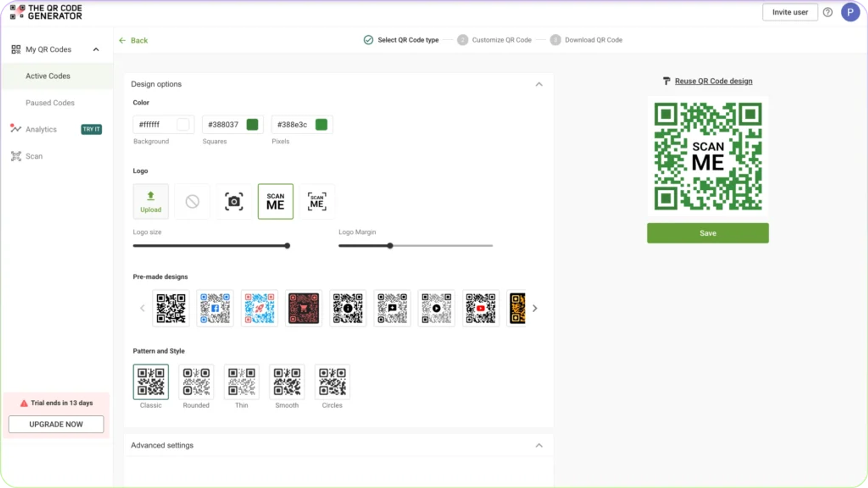Show next pre-made designs

click(535, 308)
